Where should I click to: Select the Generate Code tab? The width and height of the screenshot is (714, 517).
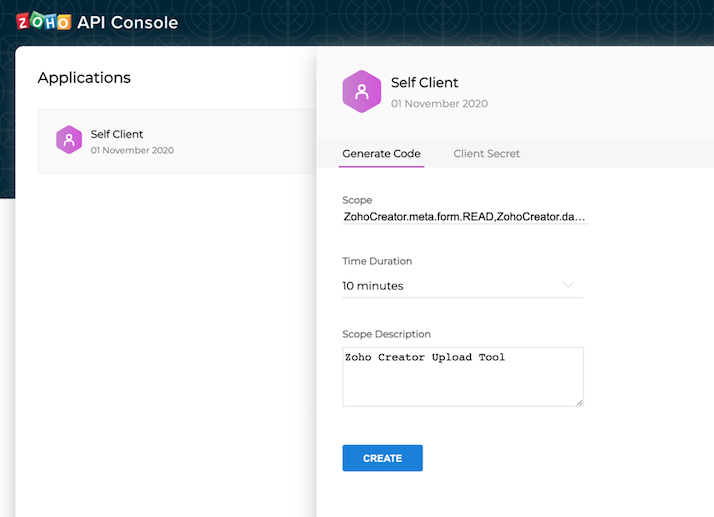tap(381, 154)
